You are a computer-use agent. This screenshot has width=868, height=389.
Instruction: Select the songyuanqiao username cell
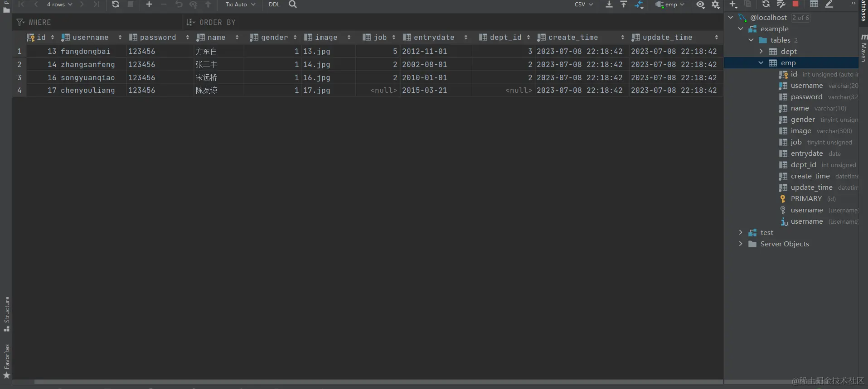click(x=92, y=77)
